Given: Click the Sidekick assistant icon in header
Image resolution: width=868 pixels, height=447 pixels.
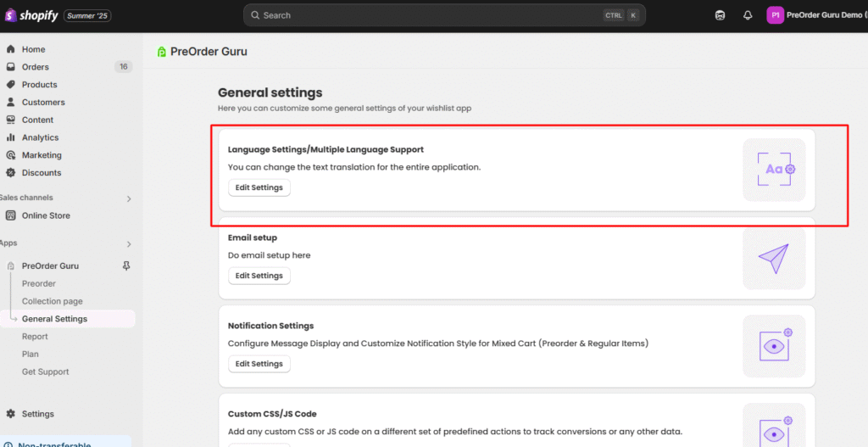Looking at the screenshot, I should 721,15.
